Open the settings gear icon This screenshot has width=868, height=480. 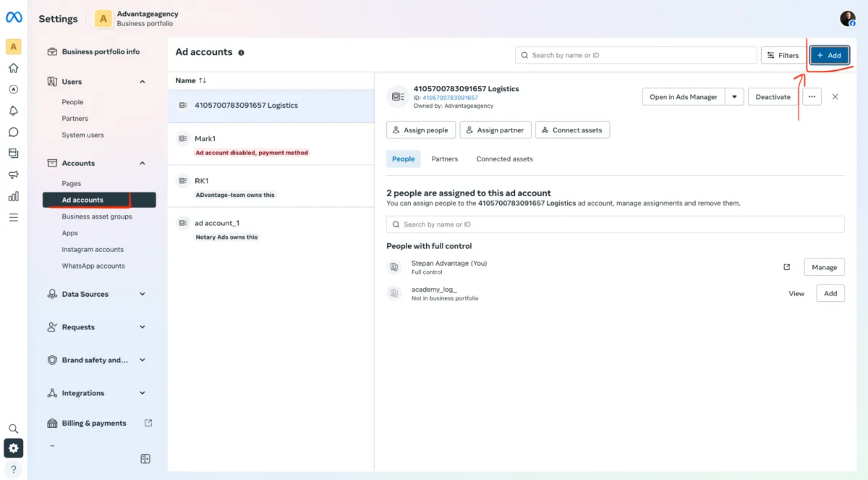pos(13,448)
